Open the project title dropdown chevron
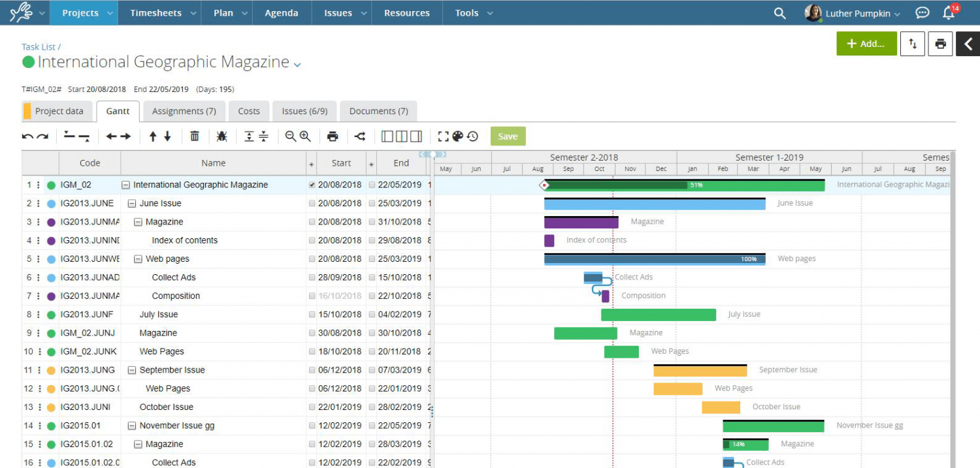 click(x=297, y=63)
